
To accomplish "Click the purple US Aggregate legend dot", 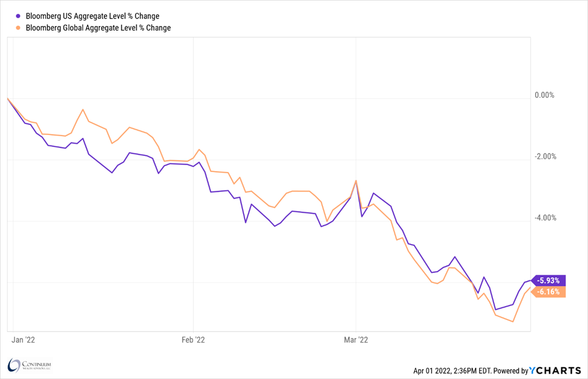I will pos(20,16).
